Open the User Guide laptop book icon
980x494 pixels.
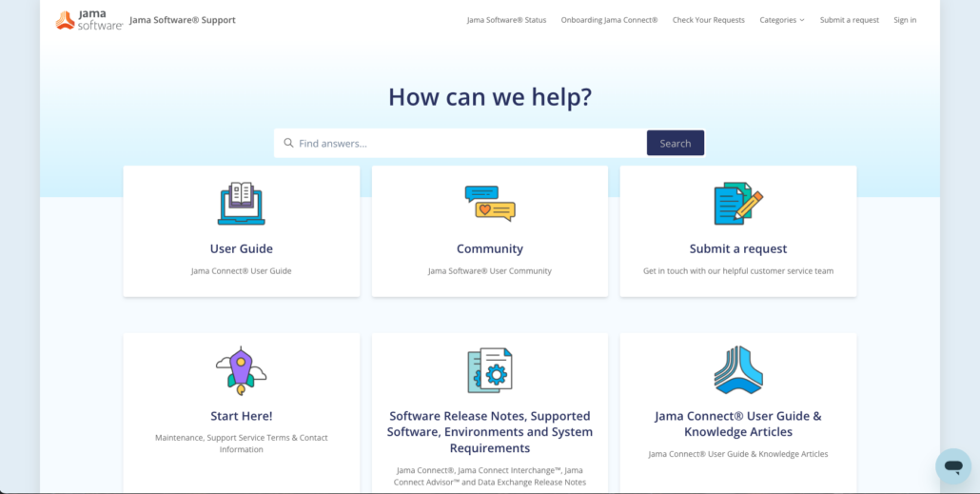(x=242, y=204)
